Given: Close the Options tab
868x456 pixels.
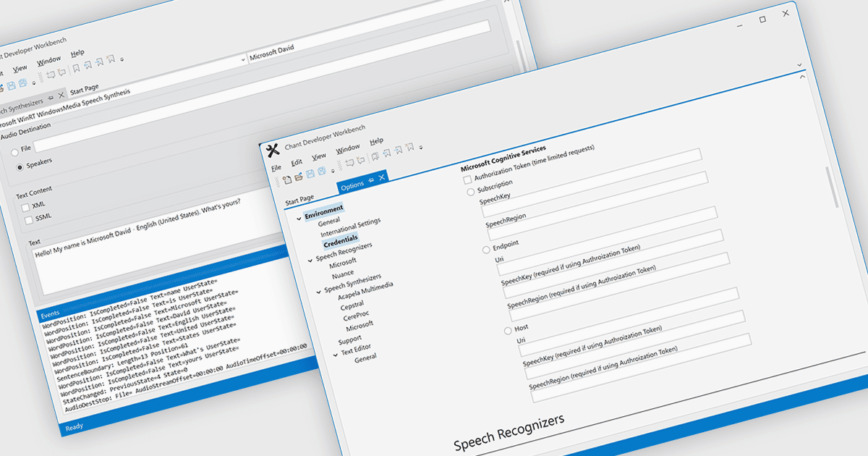Looking at the screenshot, I should point(381,178).
